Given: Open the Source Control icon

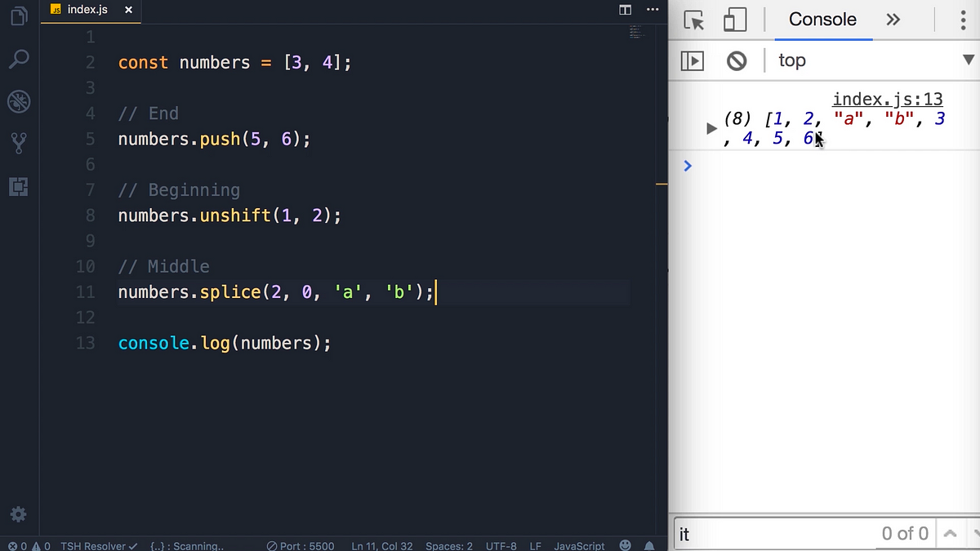Looking at the screenshot, I should pos(19,144).
